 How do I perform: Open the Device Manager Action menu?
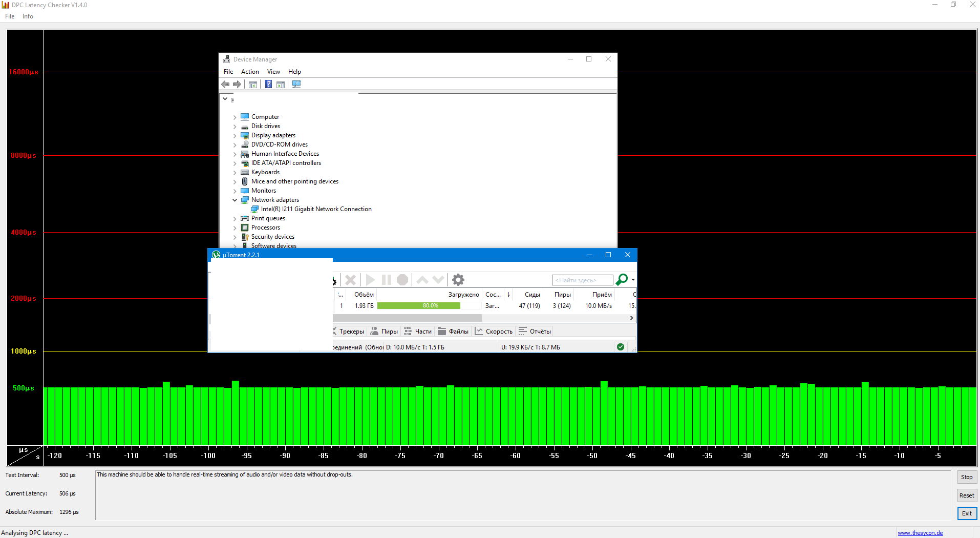tap(250, 72)
